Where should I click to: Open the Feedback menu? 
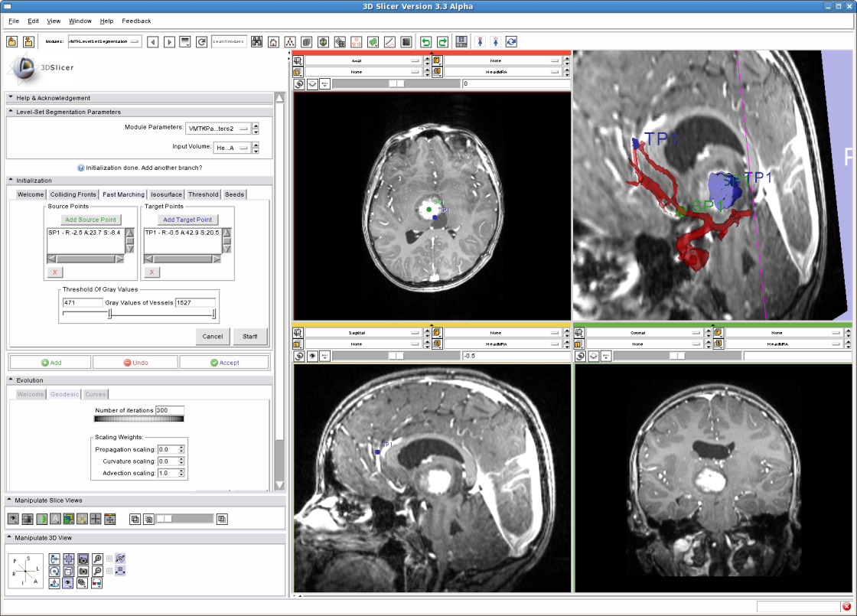tap(136, 21)
